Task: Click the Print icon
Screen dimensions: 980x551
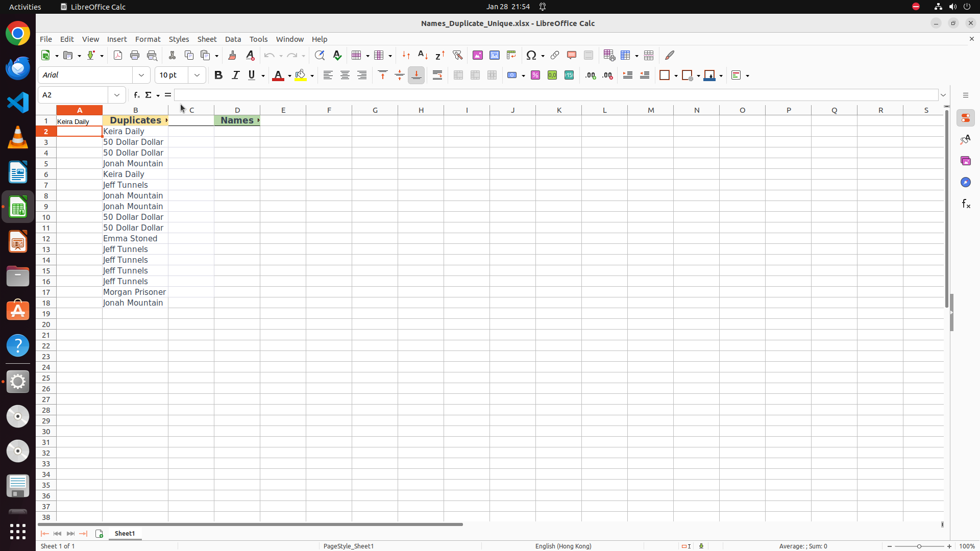Action: [135, 55]
